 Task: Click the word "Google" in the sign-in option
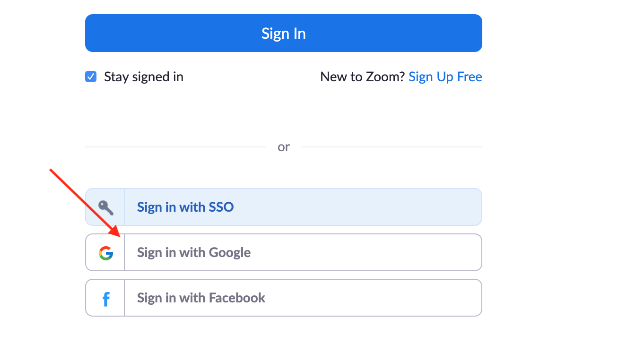[x=230, y=253]
